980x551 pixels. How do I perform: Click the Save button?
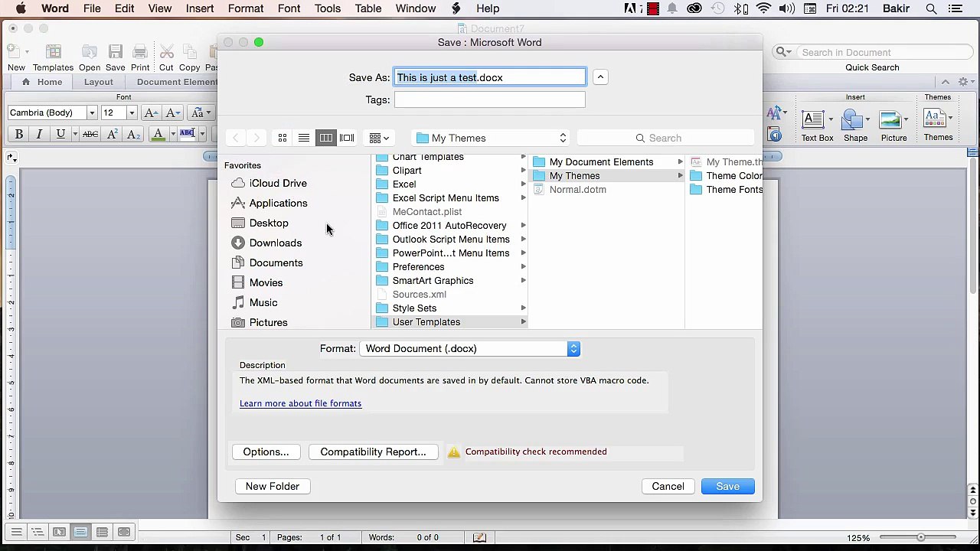pos(727,486)
